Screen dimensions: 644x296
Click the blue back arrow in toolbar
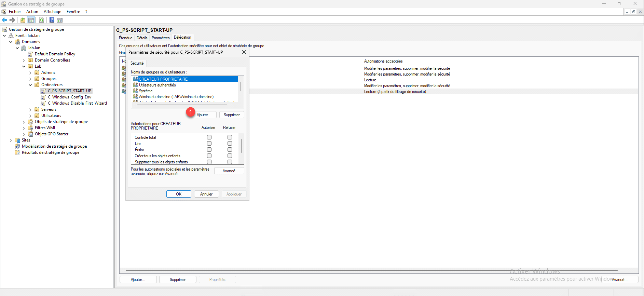pos(4,20)
